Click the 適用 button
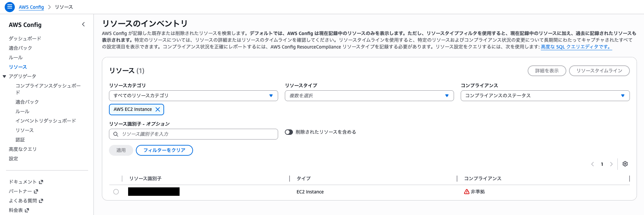The image size is (644, 215). coord(121,150)
